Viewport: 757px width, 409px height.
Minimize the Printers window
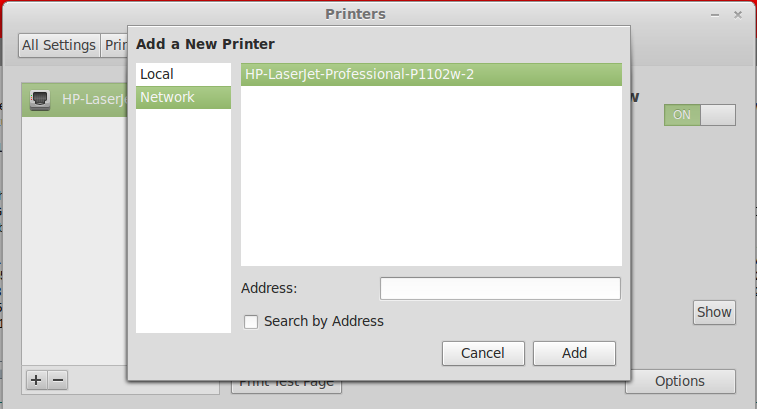coord(716,15)
